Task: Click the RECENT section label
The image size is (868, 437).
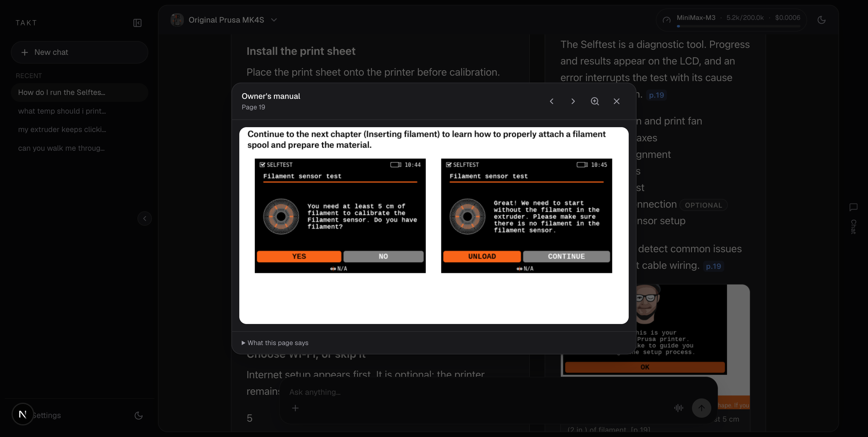Action: [x=29, y=76]
